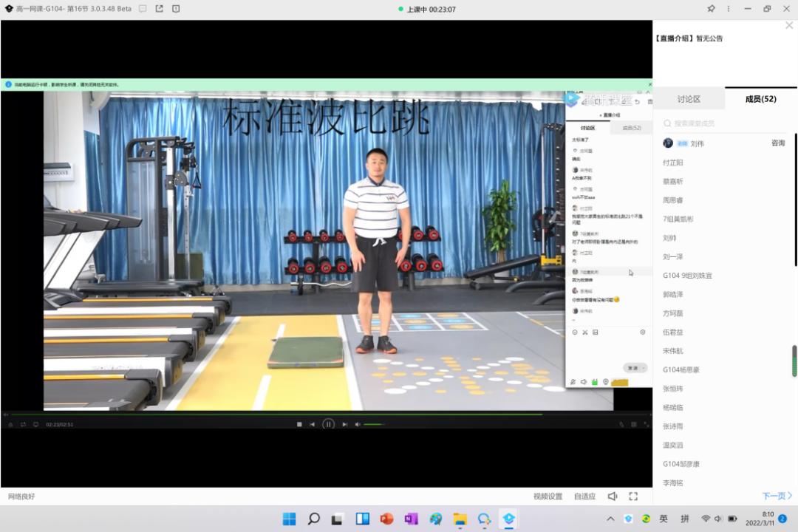798x532 pixels.
Task: Select the 成员(52) members tab
Action: tap(760, 99)
